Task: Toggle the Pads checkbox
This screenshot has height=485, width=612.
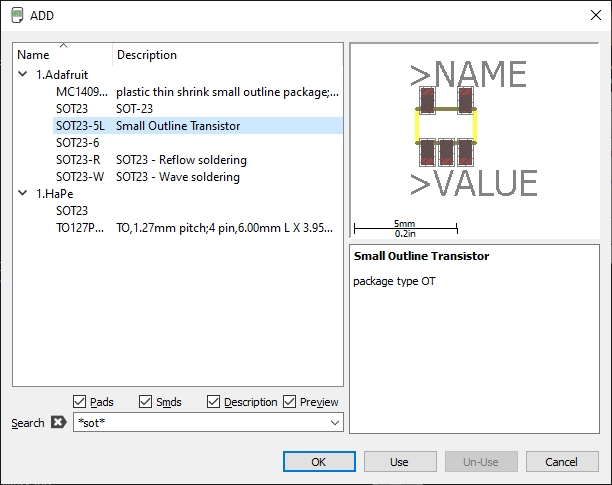Action: coord(80,402)
